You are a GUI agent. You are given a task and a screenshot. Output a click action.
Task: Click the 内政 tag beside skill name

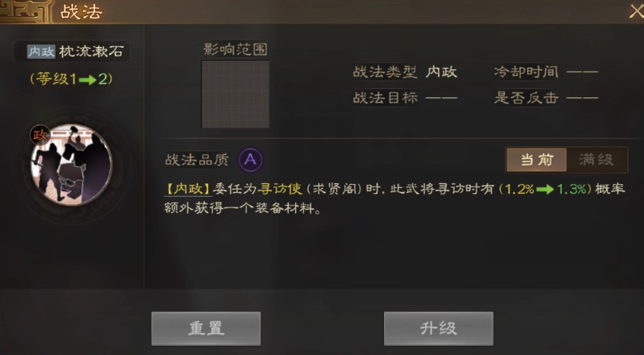pos(41,51)
